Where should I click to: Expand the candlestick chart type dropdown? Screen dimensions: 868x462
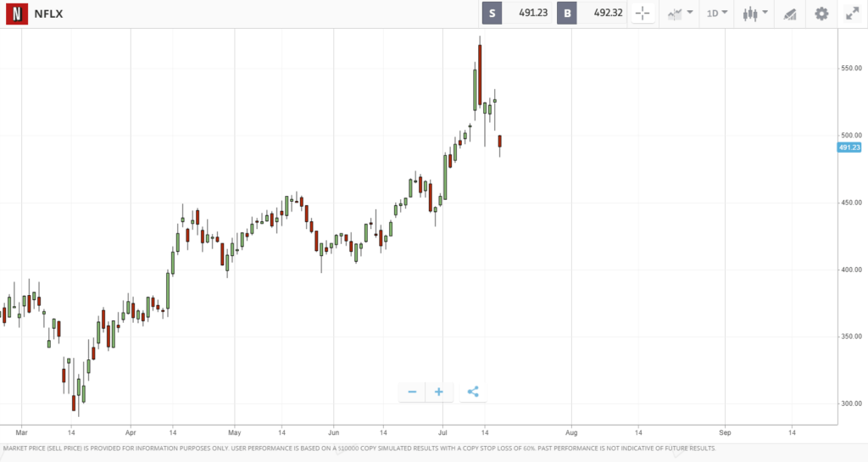(x=755, y=14)
